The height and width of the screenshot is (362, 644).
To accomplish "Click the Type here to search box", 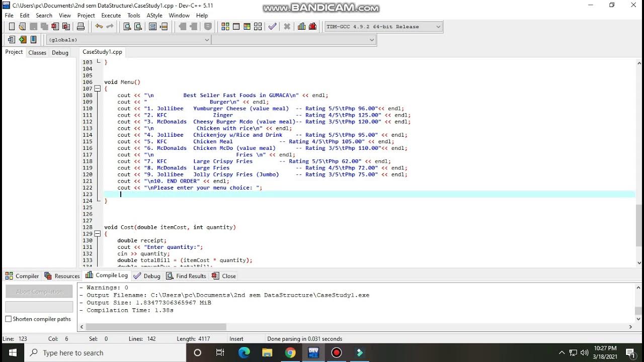I will 105,353.
